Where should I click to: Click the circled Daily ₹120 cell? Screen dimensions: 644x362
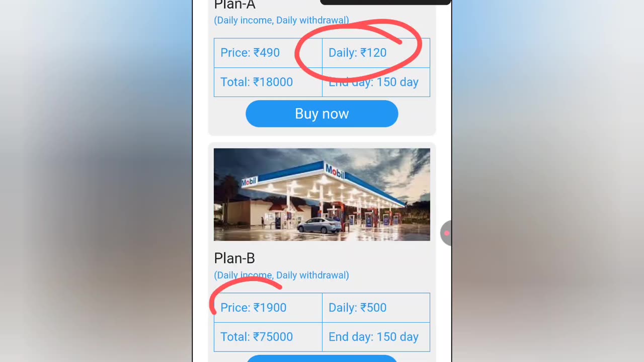pos(375,53)
